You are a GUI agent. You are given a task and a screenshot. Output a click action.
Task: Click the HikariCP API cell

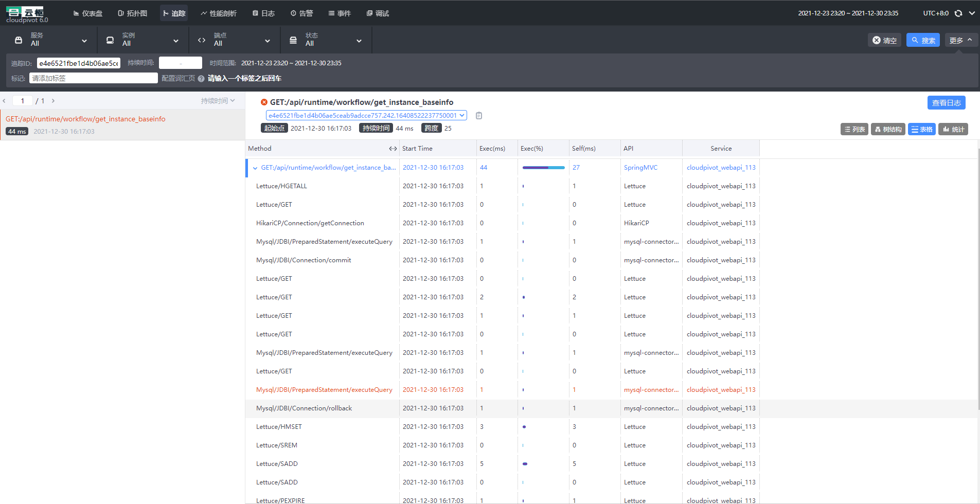(636, 223)
